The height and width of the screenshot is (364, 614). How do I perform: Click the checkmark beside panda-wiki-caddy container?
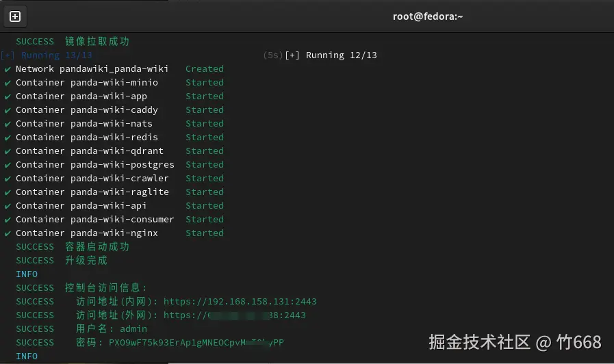[x=8, y=110]
